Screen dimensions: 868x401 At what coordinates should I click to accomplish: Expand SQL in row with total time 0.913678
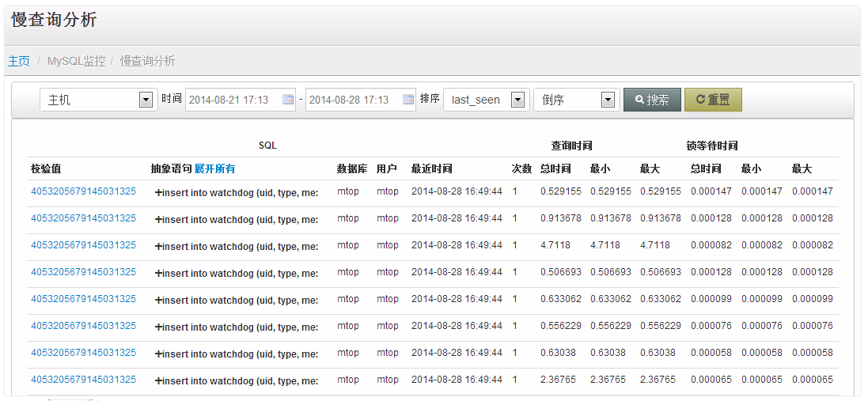pyautogui.click(x=159, y=220)
